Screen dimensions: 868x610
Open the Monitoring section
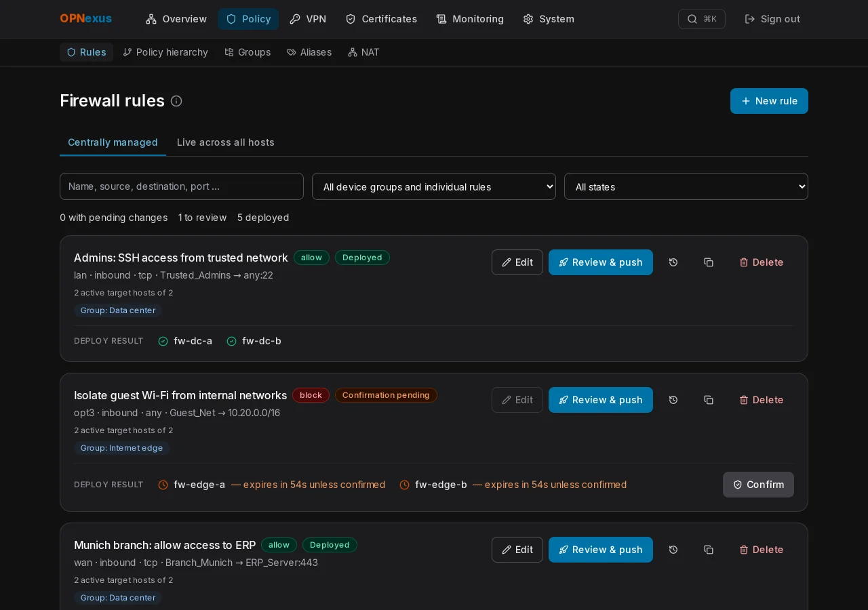pyautogui.click(x=470, y=19)
